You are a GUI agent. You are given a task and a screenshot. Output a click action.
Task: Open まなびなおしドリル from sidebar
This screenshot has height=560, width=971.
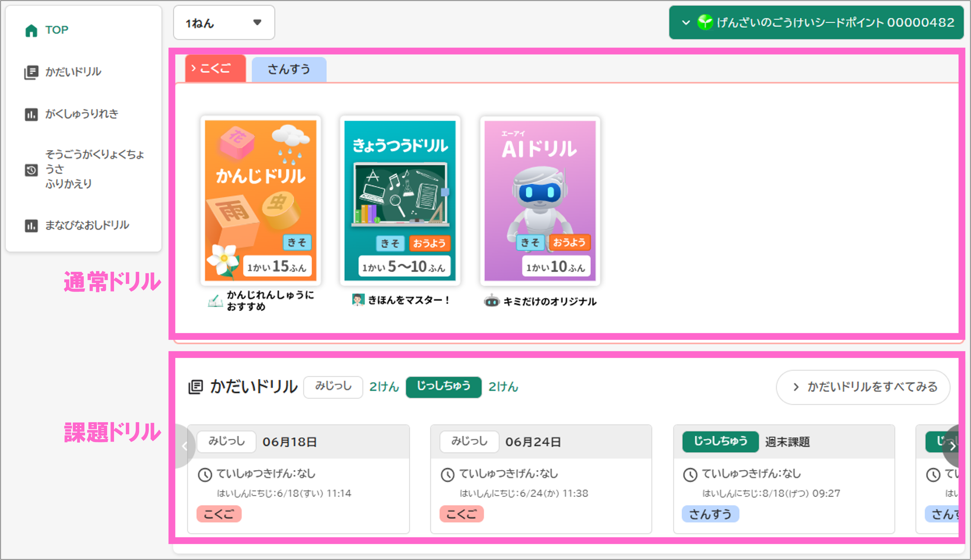[87, 225]
